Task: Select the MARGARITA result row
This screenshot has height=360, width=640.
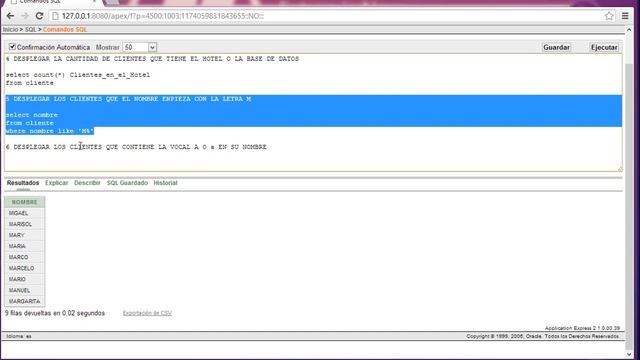Action: click(x=24, y=301)
